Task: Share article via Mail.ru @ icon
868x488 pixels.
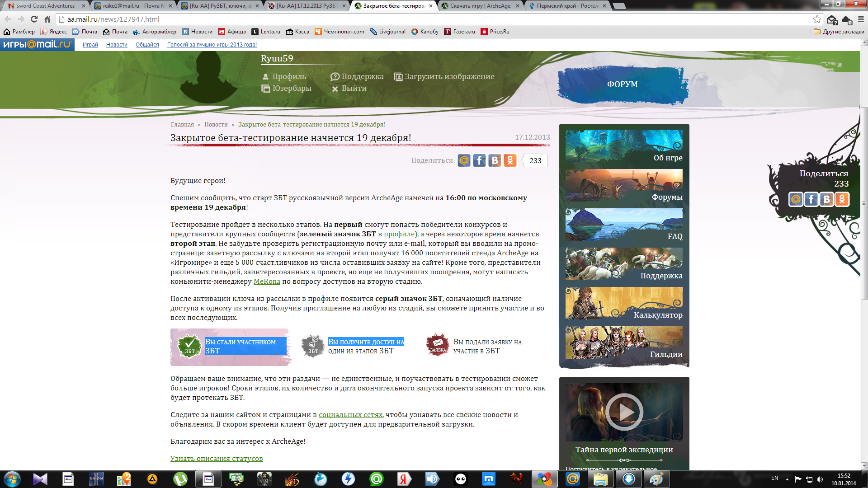Action: (464, 160)
